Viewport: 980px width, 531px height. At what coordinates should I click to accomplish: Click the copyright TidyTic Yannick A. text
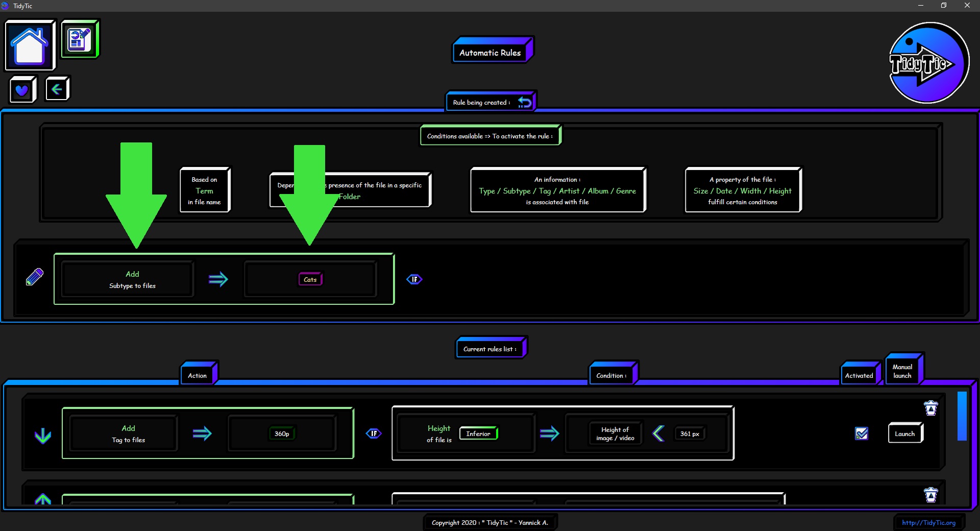coord(490,522)
